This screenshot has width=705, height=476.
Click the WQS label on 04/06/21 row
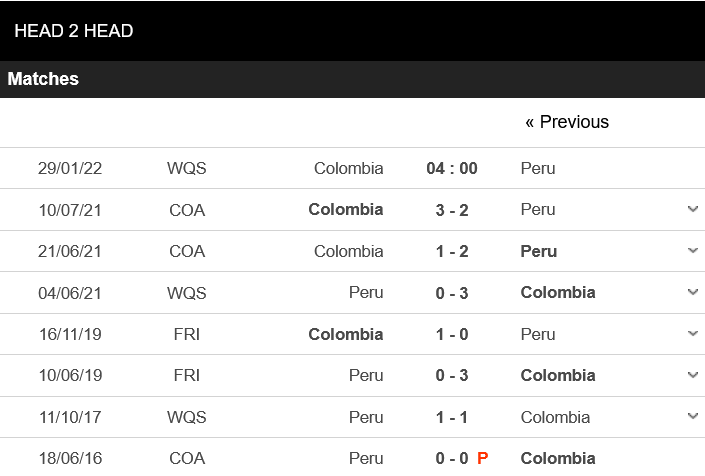coord(187,293)
